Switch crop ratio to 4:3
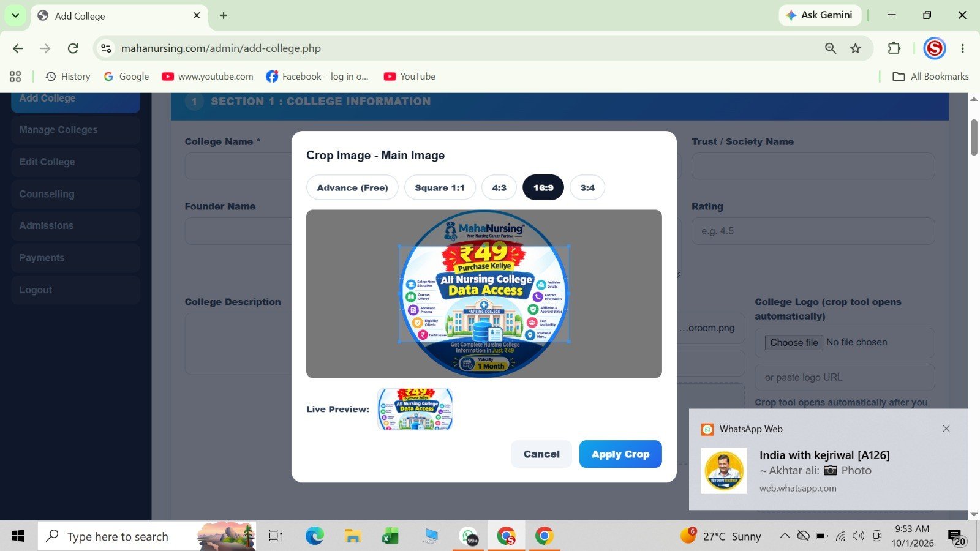Screen dimensions: 980x551 (x=499, y=187)
